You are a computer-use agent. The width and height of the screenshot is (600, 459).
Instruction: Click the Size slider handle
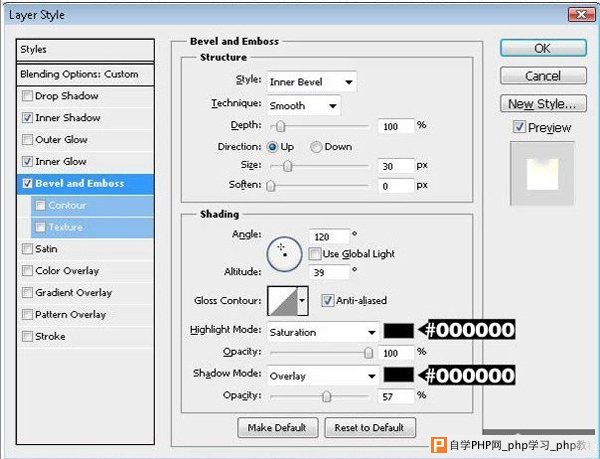tap(288, 166)
